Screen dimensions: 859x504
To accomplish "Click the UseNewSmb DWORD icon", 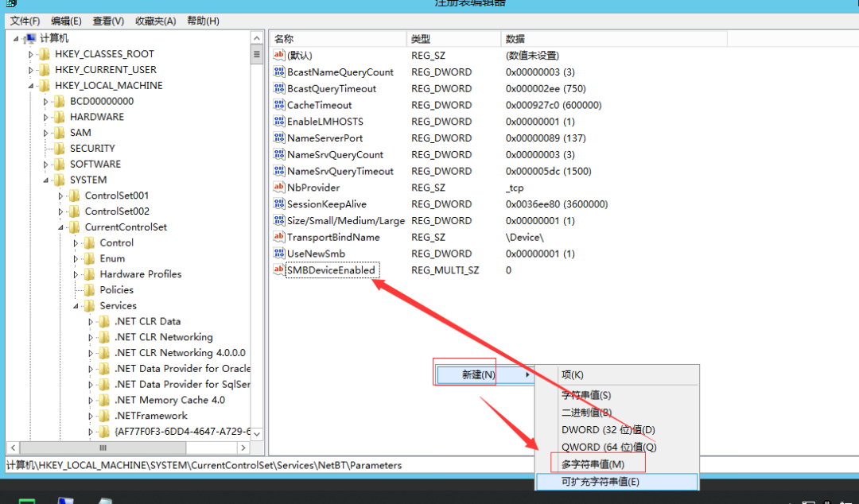I will (x=279, y=253).
